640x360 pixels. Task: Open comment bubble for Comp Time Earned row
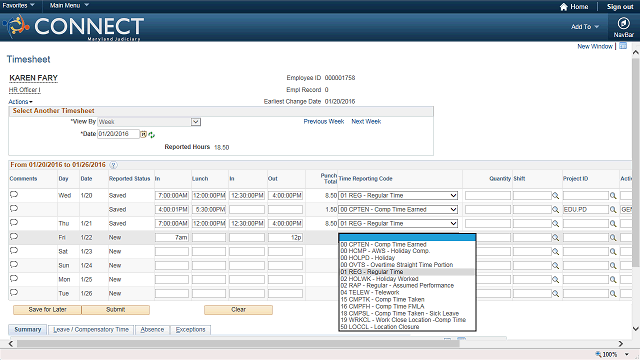[x=14, y=209]
